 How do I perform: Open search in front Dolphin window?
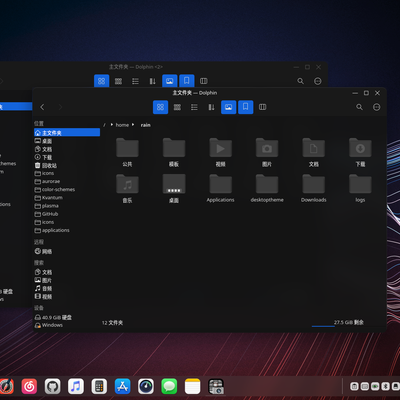click(359, 107)
